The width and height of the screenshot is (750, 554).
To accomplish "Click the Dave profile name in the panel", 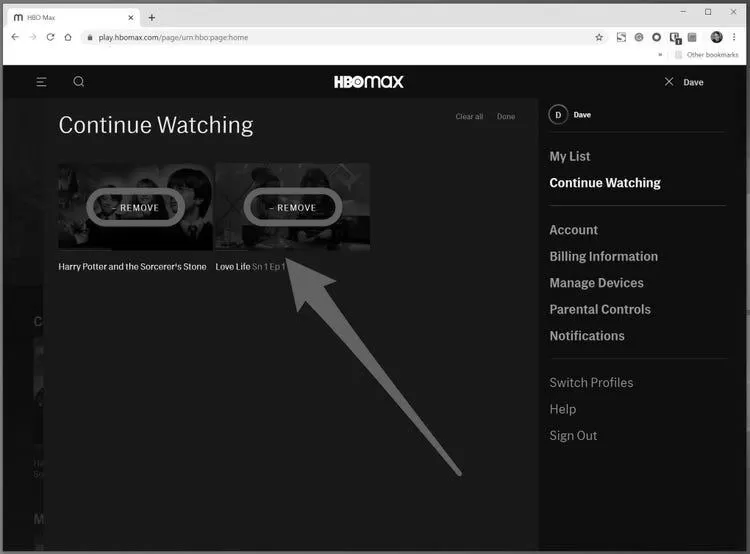I will pos(582,115).
